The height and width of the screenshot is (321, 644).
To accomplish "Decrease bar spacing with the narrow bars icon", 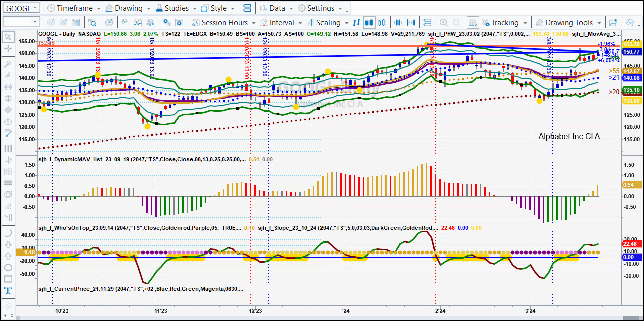I will point(399,23).
